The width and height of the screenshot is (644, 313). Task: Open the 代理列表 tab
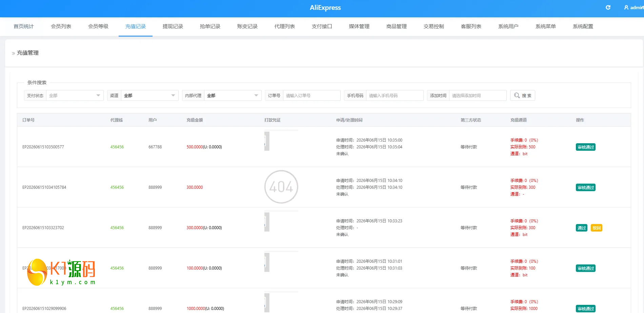tap(285, 26)
